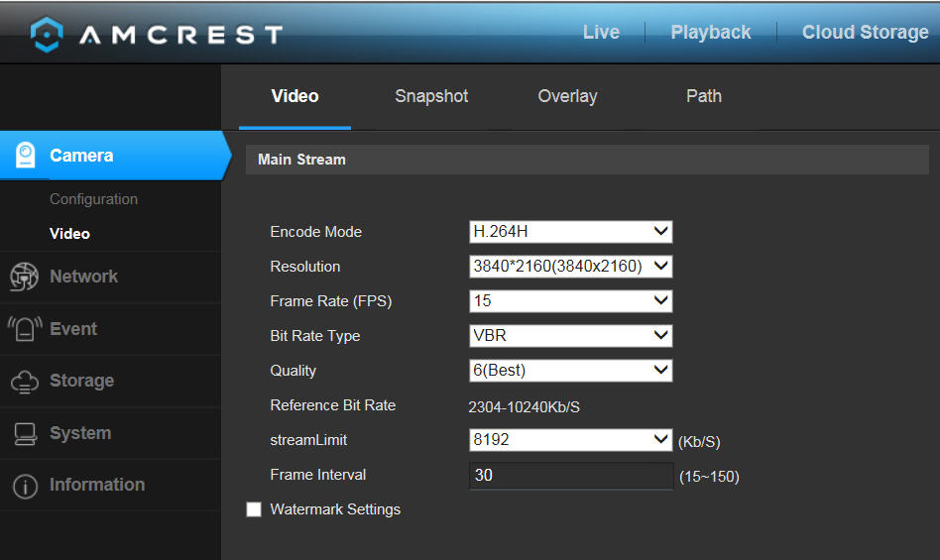Open the streamLimit dropdown
The image size is (940, 560).
point(571,440)
